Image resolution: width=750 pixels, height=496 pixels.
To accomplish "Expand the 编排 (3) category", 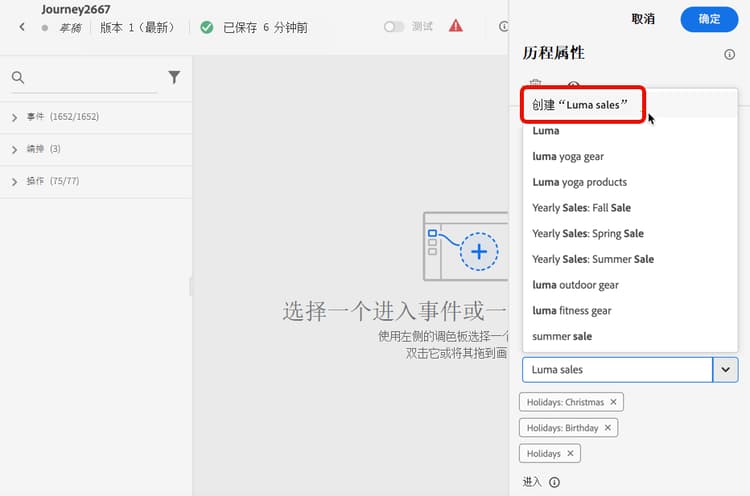I will point(96,149).
